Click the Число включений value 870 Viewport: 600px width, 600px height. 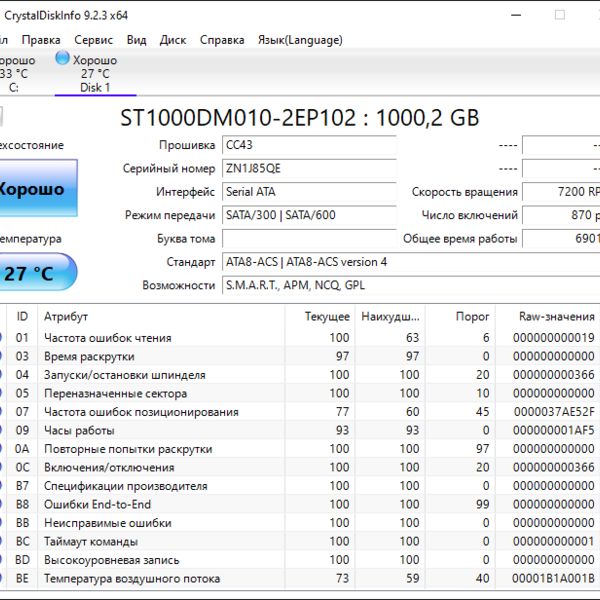pyautogui.click(x=561, y=215)
